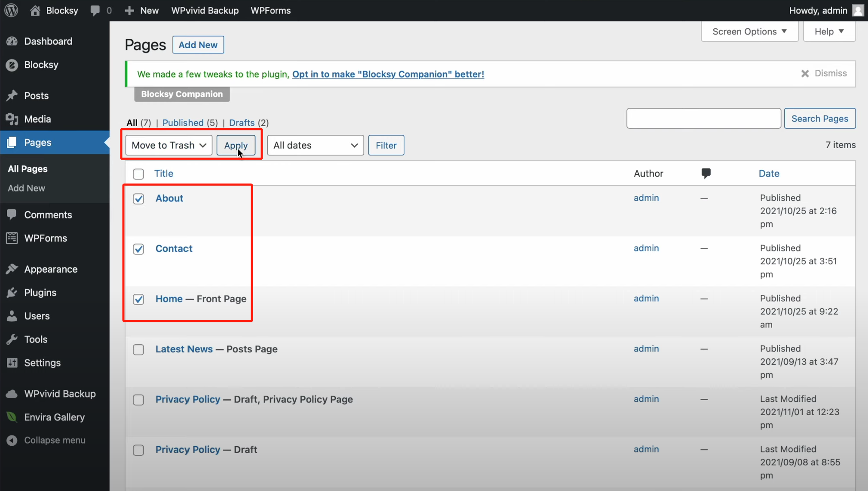Expand the All dates filter dropdown
This screenshot has height=491, width=868.
pos(315,145)
